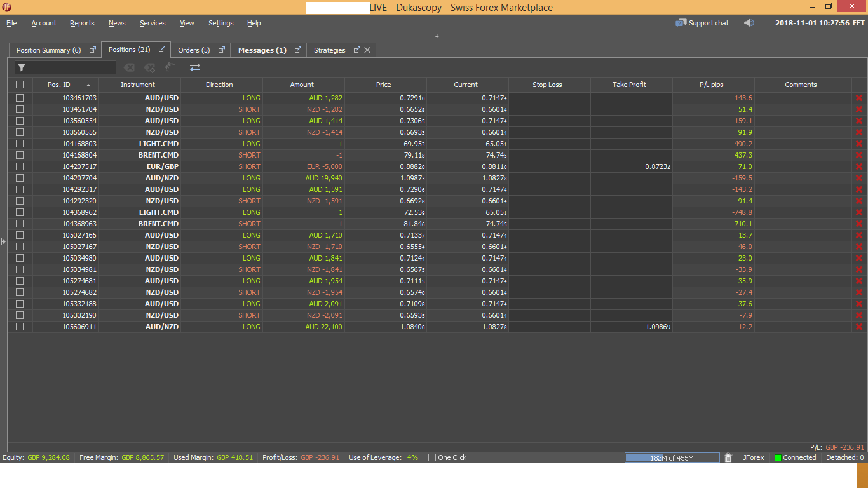This screenshot has height=488, width=868.
Task: Click the reverse positions arrows icon
Action: tap(195, 67)
